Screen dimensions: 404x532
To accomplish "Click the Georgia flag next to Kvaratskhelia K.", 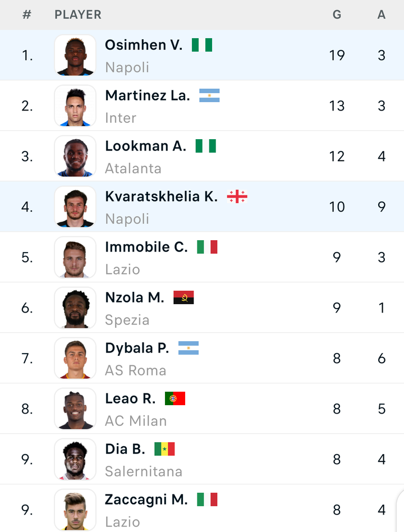I will pyautogui.click(x=237, y=196).
